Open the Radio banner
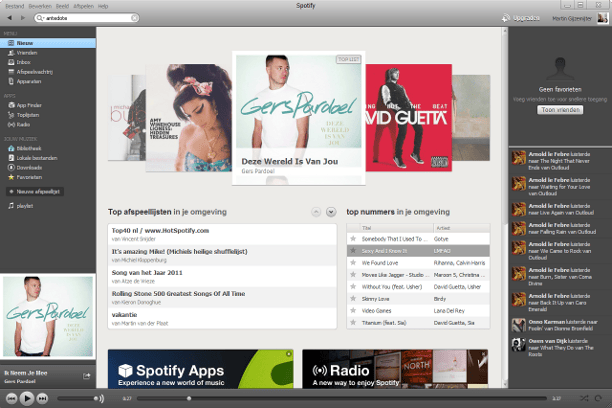Image resolution: width=612 pixels, height=408 pixels. click(395, 369)
